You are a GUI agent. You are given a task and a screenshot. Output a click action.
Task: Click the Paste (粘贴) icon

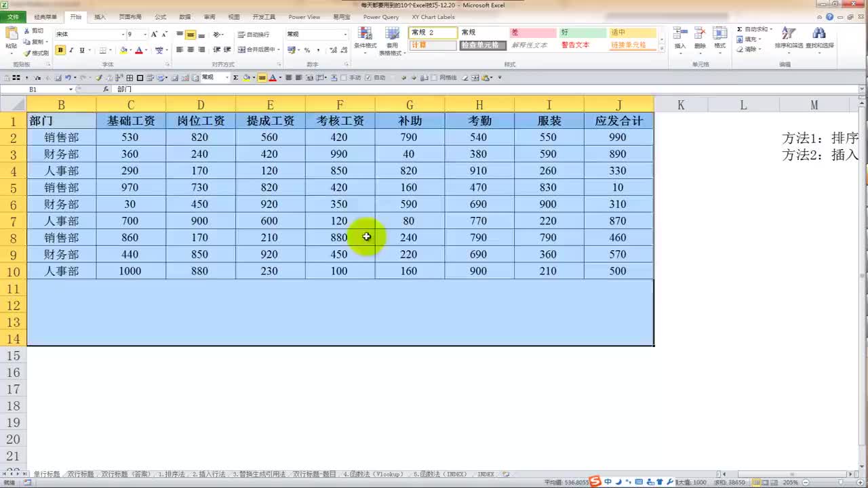click(x=12, y=34)
